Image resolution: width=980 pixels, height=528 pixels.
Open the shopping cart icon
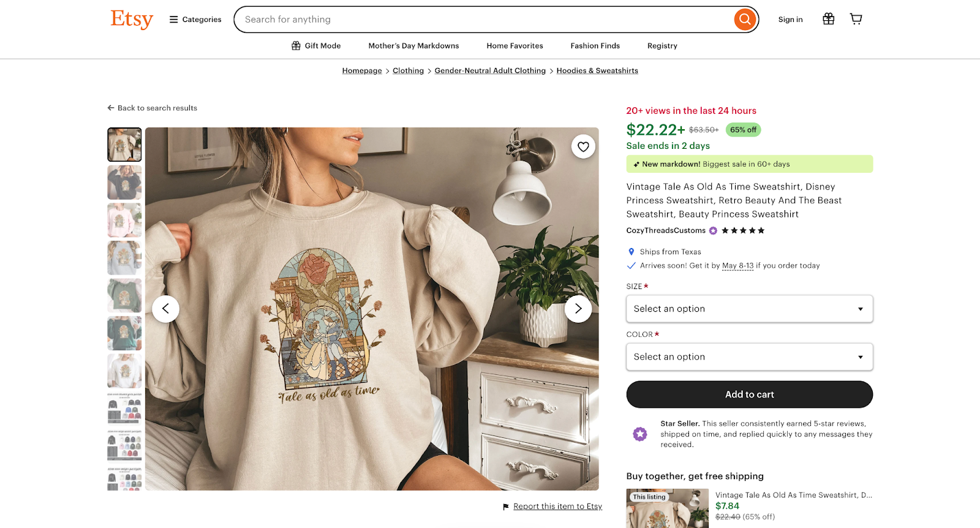(x=855, y=18)
